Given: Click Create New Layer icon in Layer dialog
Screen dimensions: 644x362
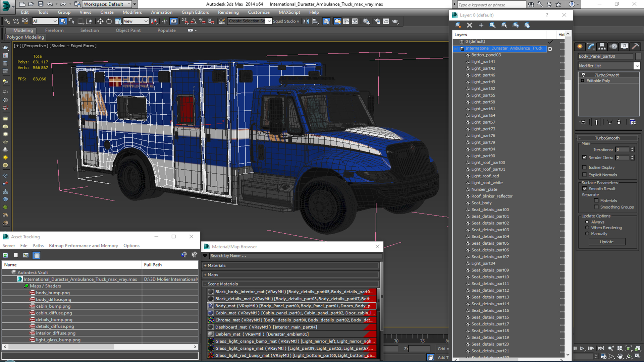Looking at the screenshot, I should point(458,25).
